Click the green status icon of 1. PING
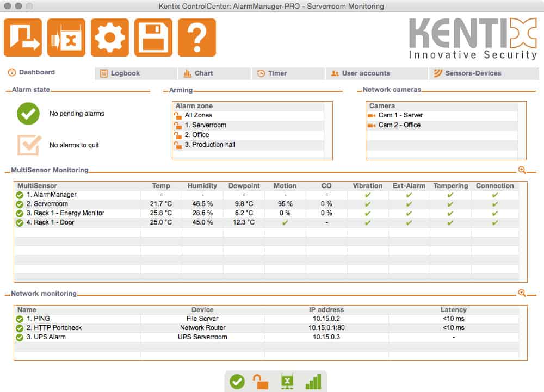Image resolution: width=544 pixels, height=392 pixels. tap(20, 319)
